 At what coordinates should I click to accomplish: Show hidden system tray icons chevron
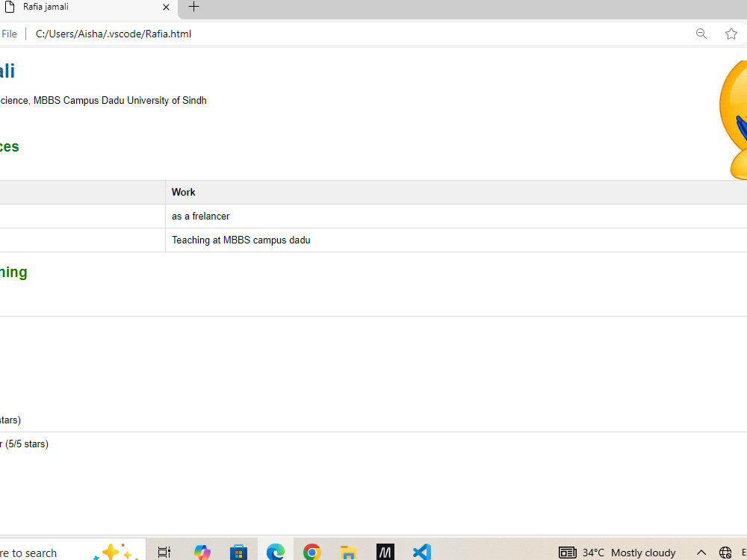[x=701, y=553]
